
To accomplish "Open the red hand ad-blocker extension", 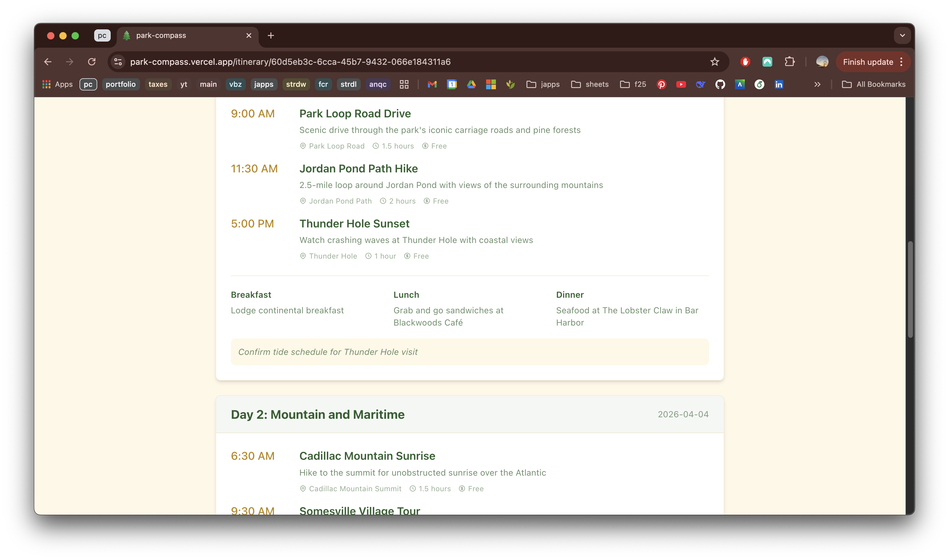I will (x=745, y=62).
